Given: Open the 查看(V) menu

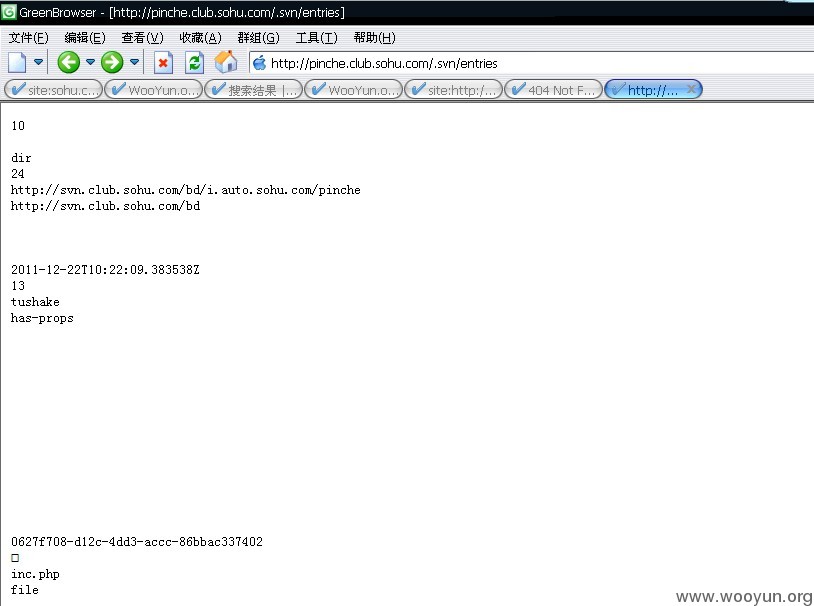Looking at the screenshot, I should [142, 37].
